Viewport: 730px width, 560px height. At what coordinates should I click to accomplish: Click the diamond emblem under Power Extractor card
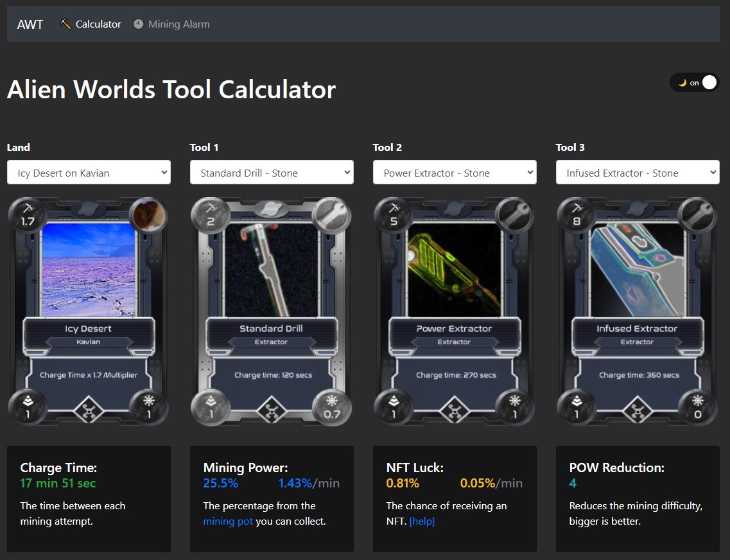[455, 410]
